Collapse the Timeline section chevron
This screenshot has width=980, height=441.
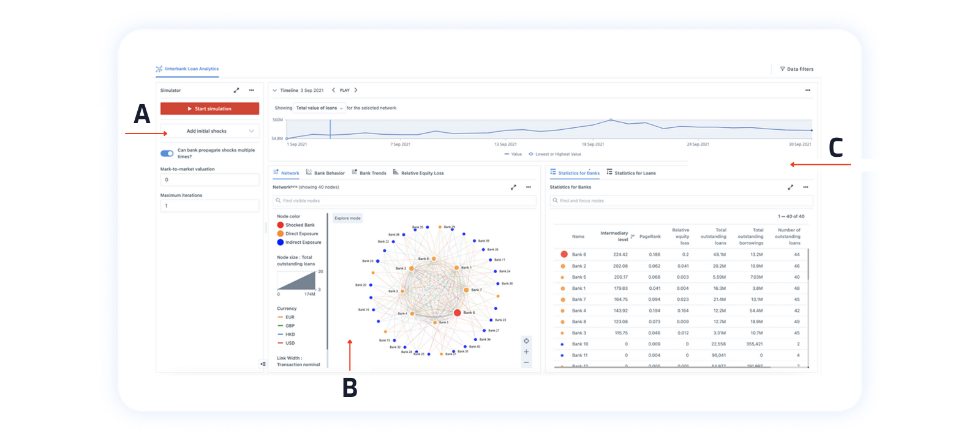coord(274,90)
